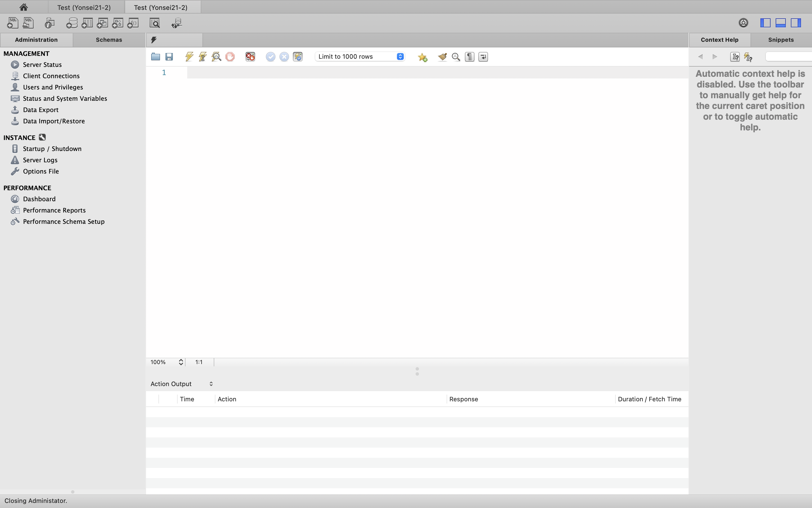Screen dimensions: 812x508
Task: Save the script to a file
Action: (169, 56)
